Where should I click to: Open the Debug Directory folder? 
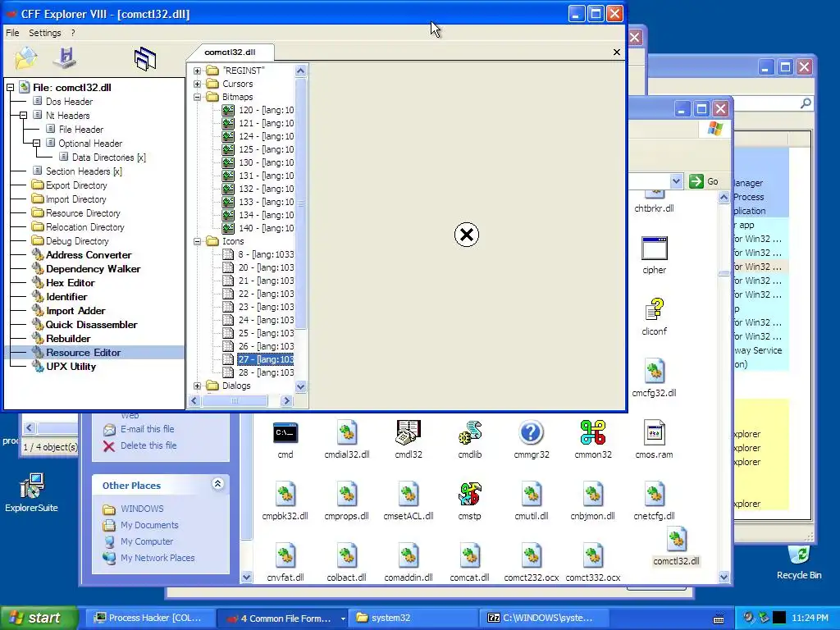point(77,240)
